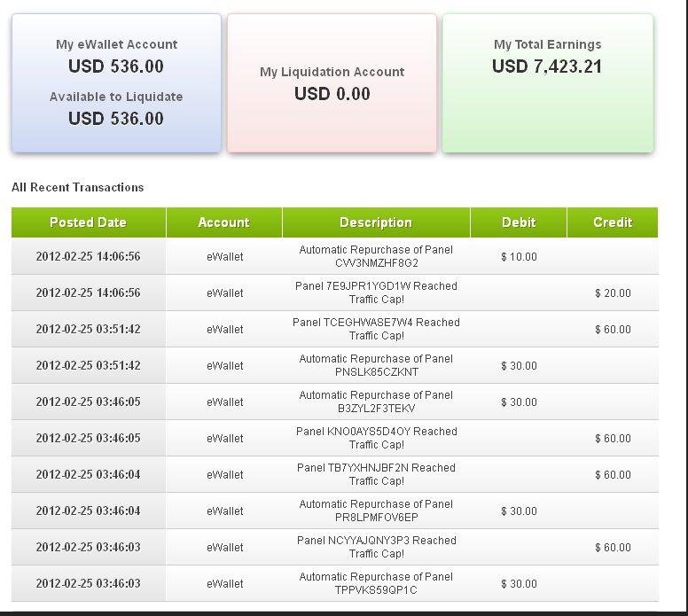Click debit $ 30.00 for panel B3ZYL2F3TEKV

click(x=519, y=402)
